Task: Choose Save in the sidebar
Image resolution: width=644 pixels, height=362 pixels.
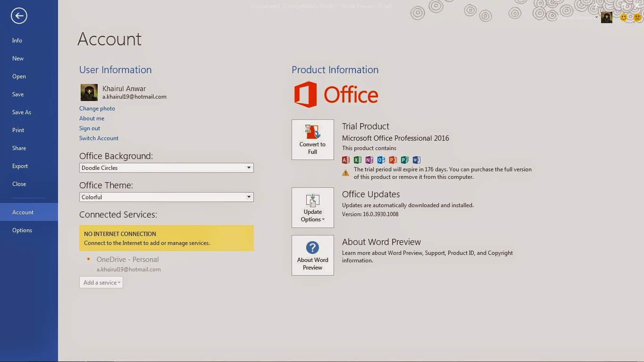Action: (29, 94)
